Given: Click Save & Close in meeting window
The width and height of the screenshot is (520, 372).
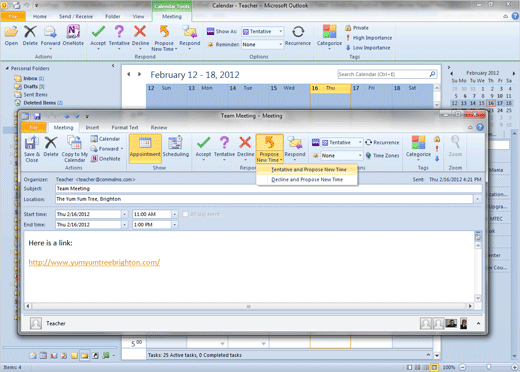Looking at the screenshot, I should [32, 149].
